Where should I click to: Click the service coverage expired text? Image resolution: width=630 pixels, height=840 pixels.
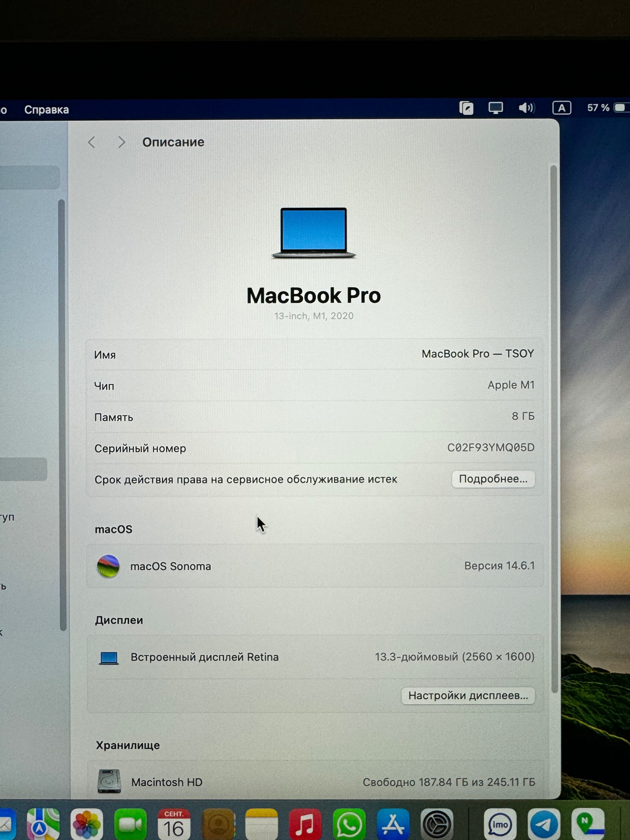[246, 480]
